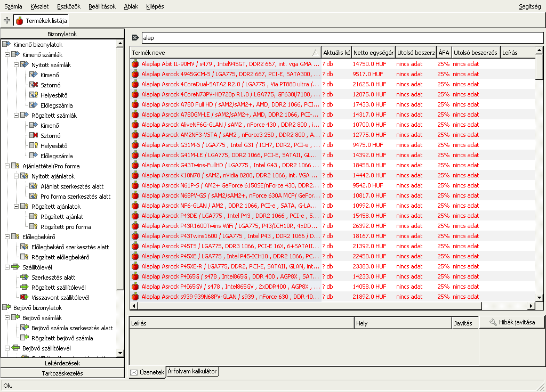The image size is (546, 392).
Task: Collapse the Ajánlattétel/Pro forma node
Action: (7, 166)
